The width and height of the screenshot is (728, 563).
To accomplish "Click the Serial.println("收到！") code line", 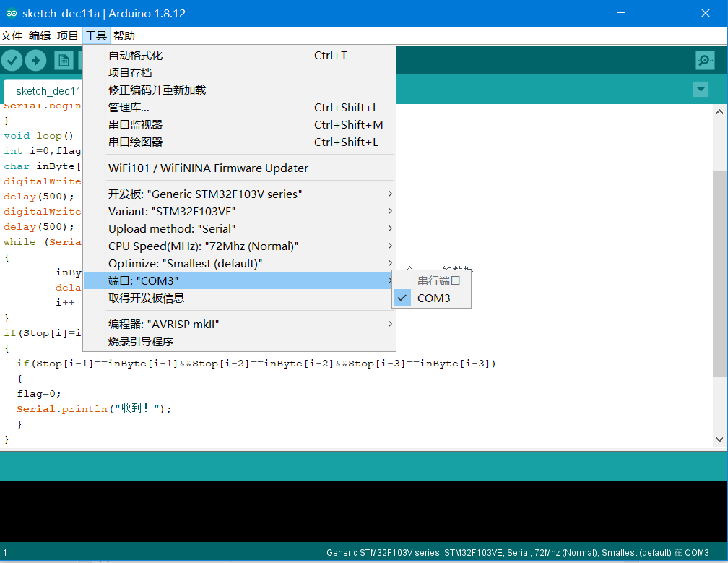I will [94, 409].
